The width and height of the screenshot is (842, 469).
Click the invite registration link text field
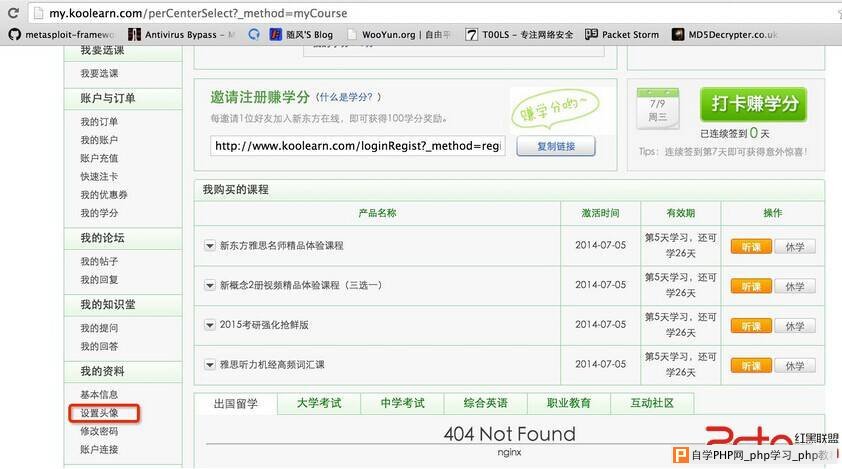pyautogui.click(x=358, y=146)
